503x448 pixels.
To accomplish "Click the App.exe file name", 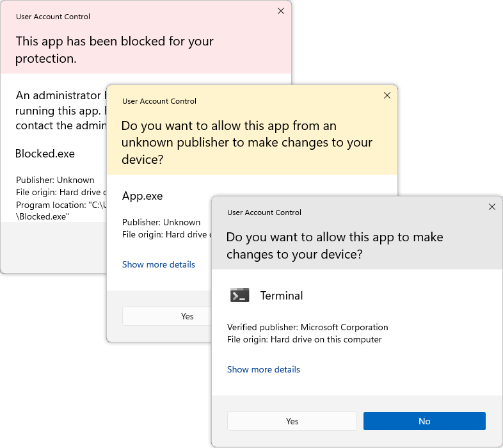I will (x=142, y=196).
